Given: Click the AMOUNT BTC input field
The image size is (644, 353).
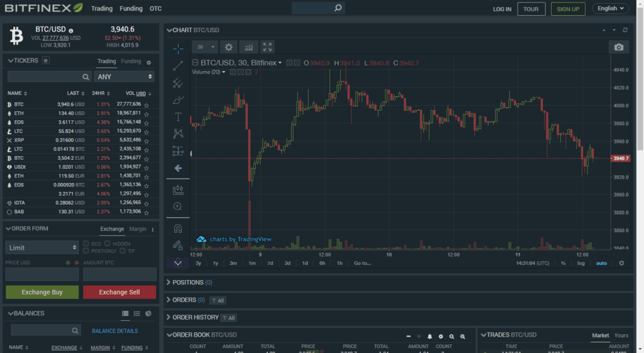Looking at the screenshot, I should [x=119, y=274].
